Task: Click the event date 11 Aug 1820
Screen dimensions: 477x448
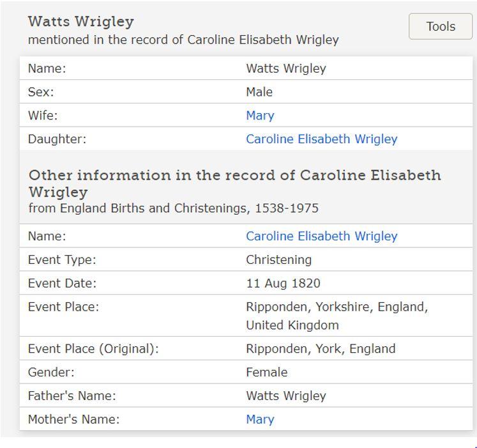Action: pos(283,284)
